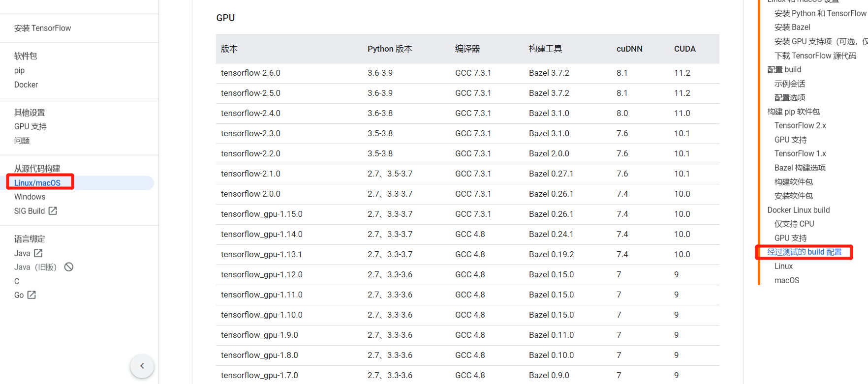Go to GPU 支持 in left sidebar
868x384 pixels.
click(x=31, y=126)
